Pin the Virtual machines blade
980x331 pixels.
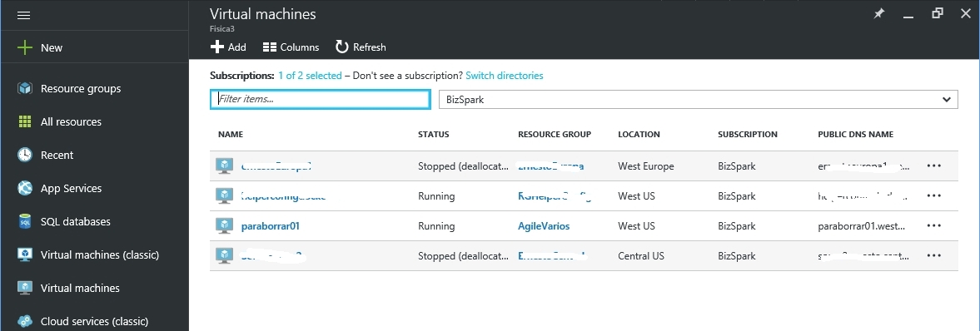[x=879, y=14]
